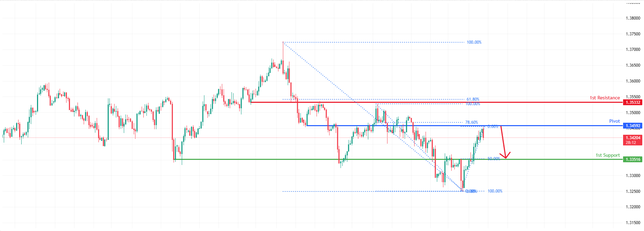Click the 61.80% Fibonacci label
Image resolution: width=644 pixels, height=231 pixels.
pyautogui.click(x=473, y=99)
